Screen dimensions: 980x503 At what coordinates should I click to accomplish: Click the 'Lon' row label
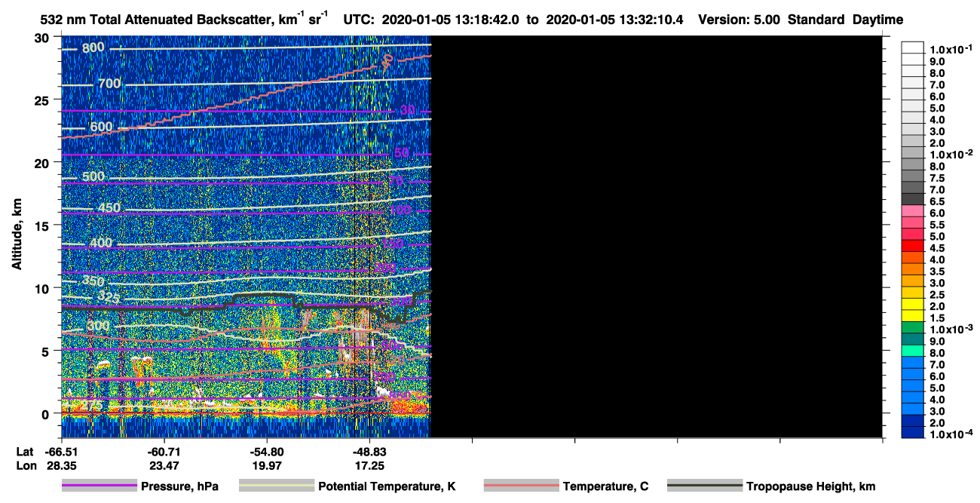25,466
